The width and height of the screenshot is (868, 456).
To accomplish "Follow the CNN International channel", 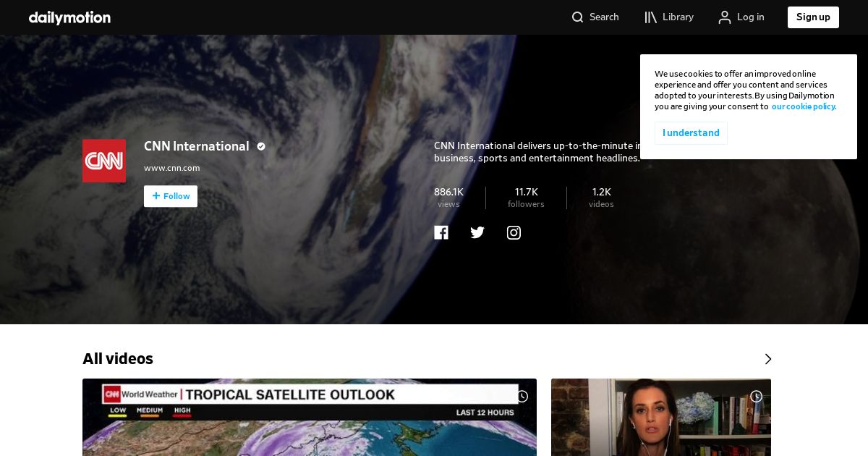I will click(x=171, y=196).
